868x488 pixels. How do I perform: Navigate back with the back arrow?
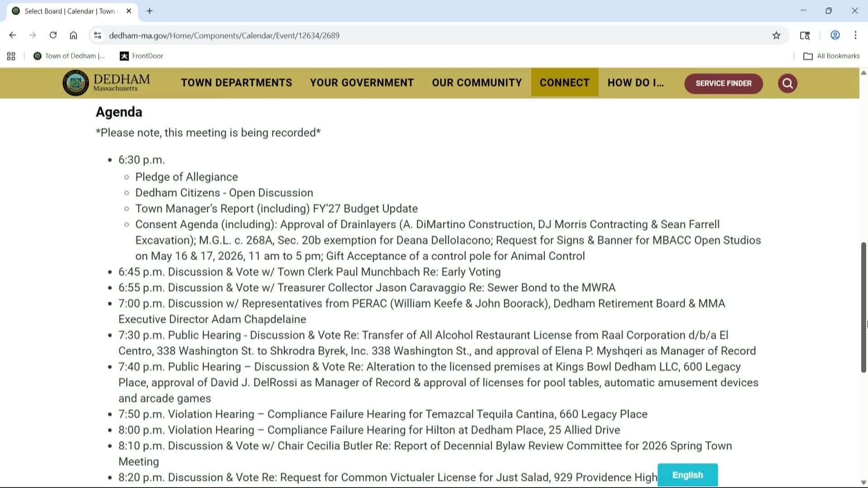(x=12, y=35)
